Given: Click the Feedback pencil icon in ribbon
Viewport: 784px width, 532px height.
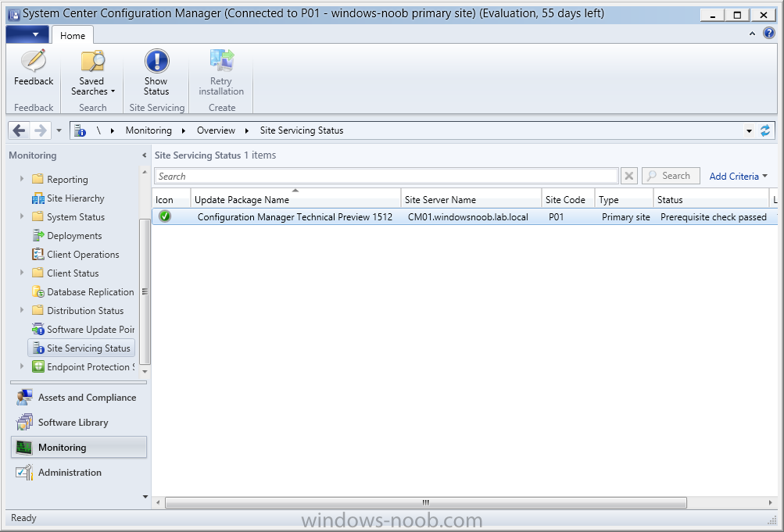Looking at the screenshot, I should (x=34, y=61).
